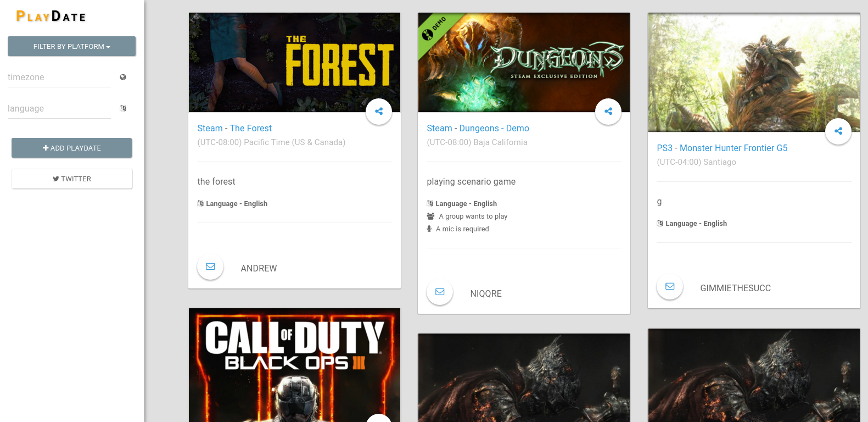Viewport: 868px width, 422px height.
Task: Message GIMMIETHESUCC via envelope icon
Action: tap(670, 286)
